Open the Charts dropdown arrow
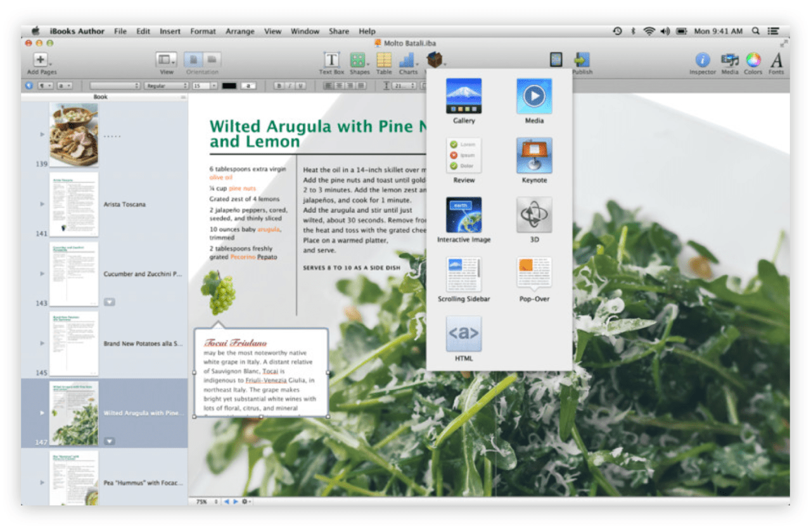 (x=417, y=63)
